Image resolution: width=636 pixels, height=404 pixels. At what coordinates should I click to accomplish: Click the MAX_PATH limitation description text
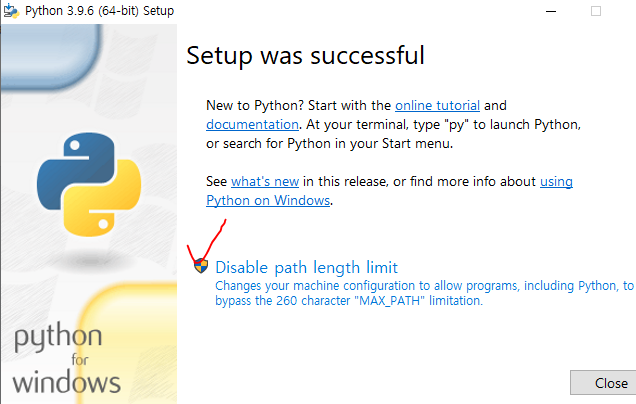tap(424, 293)
